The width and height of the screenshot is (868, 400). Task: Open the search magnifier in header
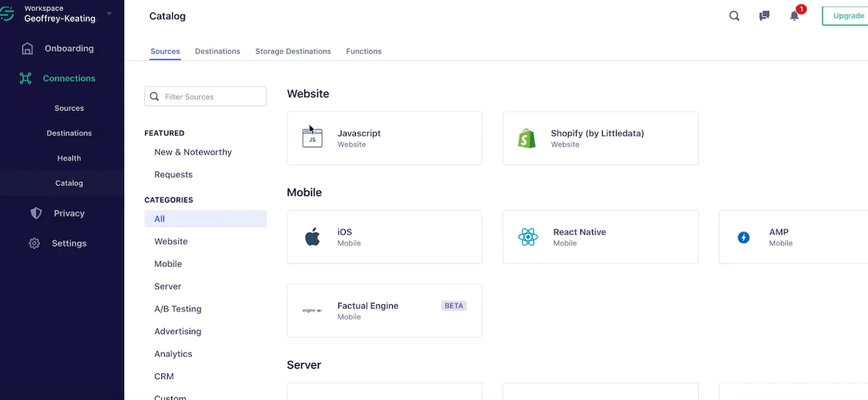pyautogui.click(x=734, y=16)
